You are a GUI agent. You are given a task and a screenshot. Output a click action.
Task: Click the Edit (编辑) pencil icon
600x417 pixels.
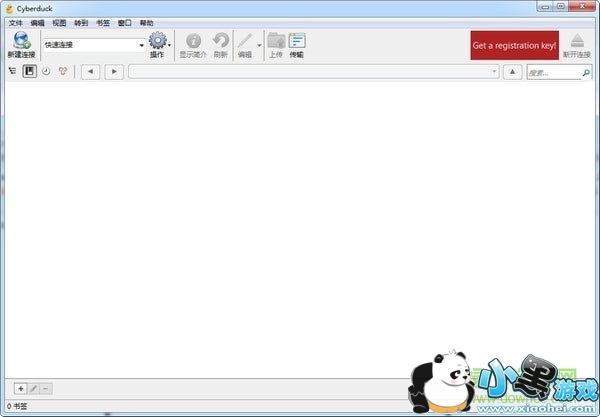click(x=245, y=41)
